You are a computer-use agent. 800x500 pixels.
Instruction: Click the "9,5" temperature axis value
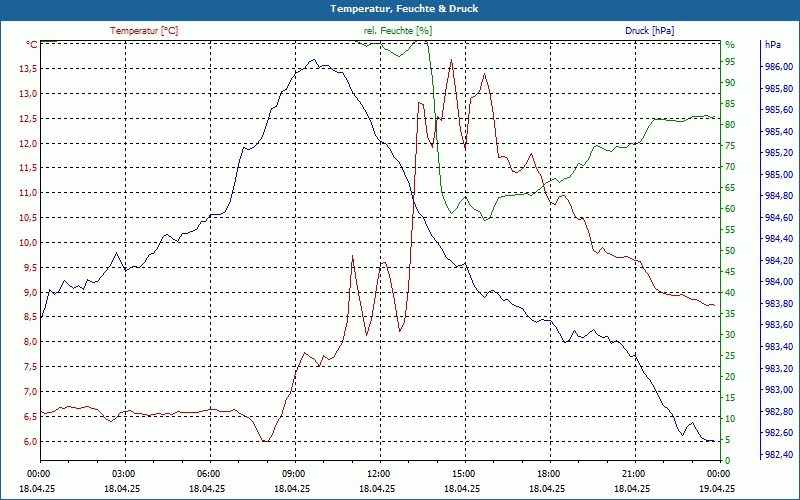click(30, 268)
